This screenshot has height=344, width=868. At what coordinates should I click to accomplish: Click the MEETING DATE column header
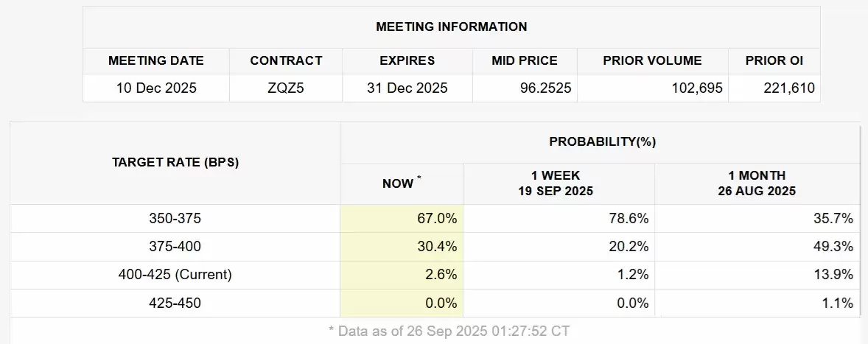pos(156,60)
